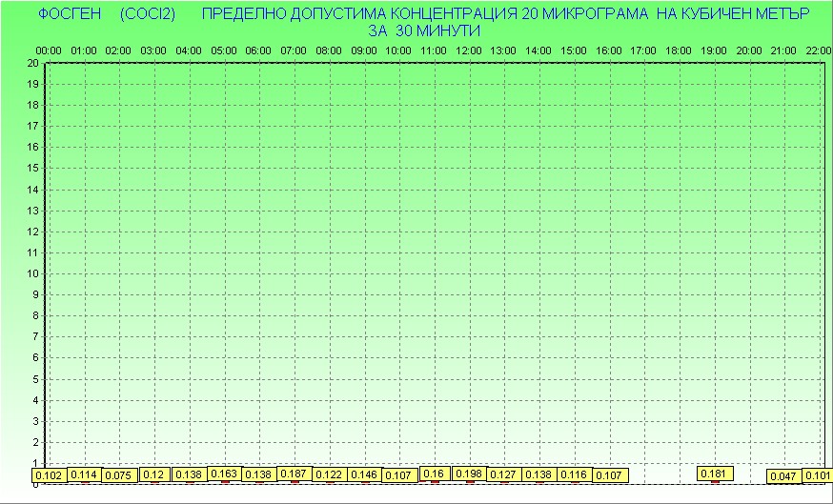
Task: Select the 12:00 time axis label
Action: pyautogui.click(x=468, y=50)
